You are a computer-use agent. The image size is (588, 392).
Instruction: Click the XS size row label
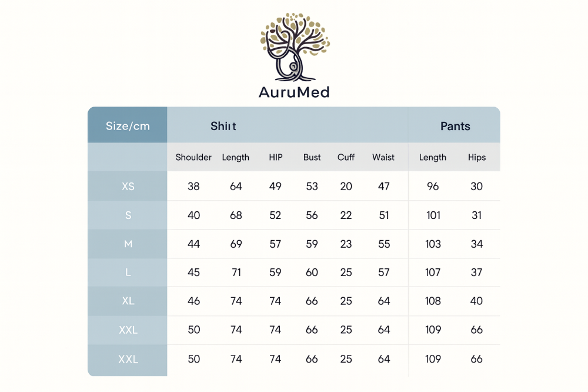(x=128, y=187)
